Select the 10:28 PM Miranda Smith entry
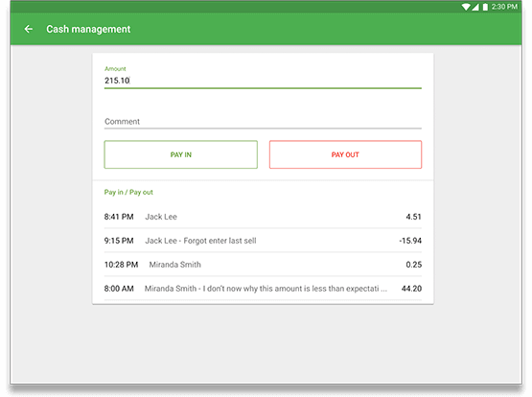 pyautogui.click(x=263, y=265)
